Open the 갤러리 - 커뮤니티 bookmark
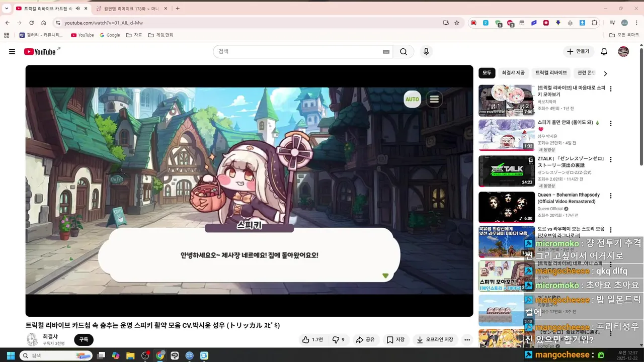 [41, 35]
